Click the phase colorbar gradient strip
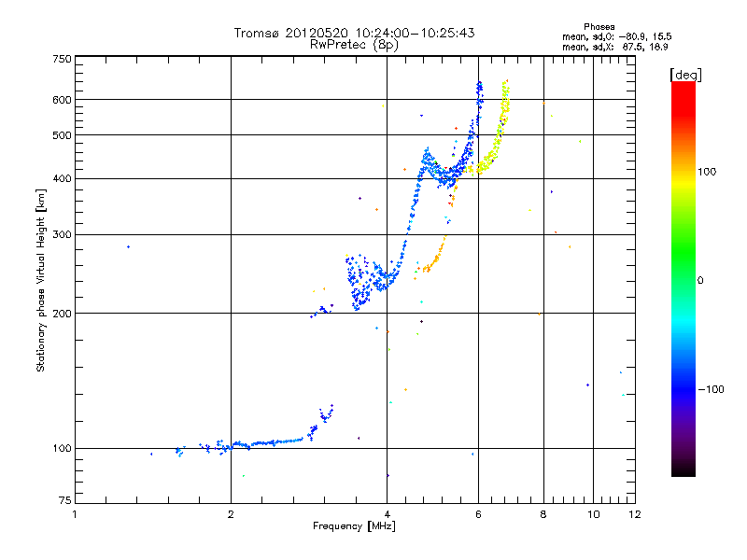The width and height of the screenshot is (747, 560). pyautogui.click(x=684, y=278)
